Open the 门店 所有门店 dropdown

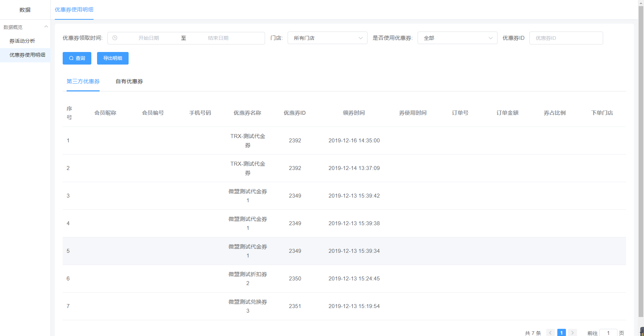[x=327, y=38]
